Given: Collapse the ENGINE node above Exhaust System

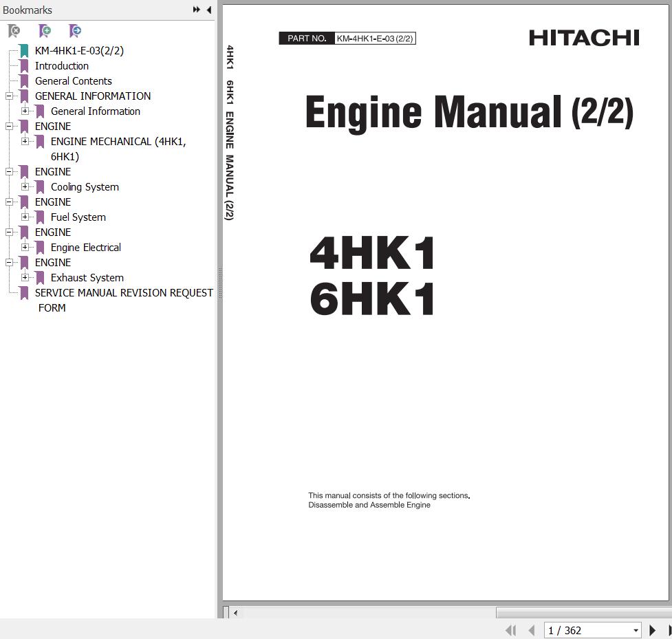Looking at the screenshot, I should point(9,262).
